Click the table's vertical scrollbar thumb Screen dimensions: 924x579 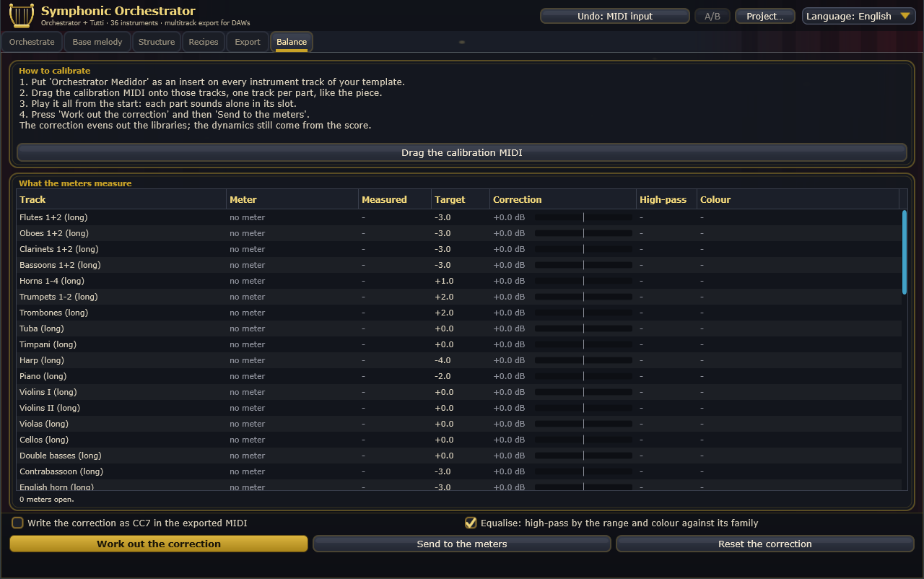tap(905, 252)
